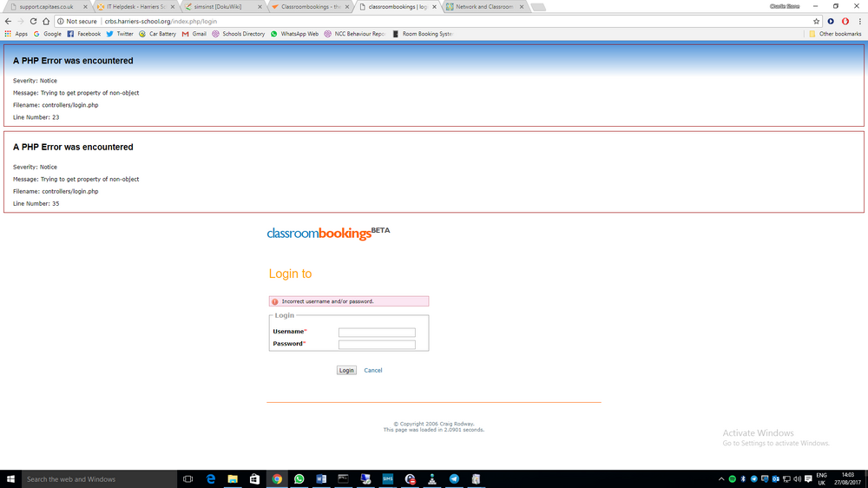The image size is (868, 488).
Task: Show hidden system tray icons
Action: tap(720, 479)
